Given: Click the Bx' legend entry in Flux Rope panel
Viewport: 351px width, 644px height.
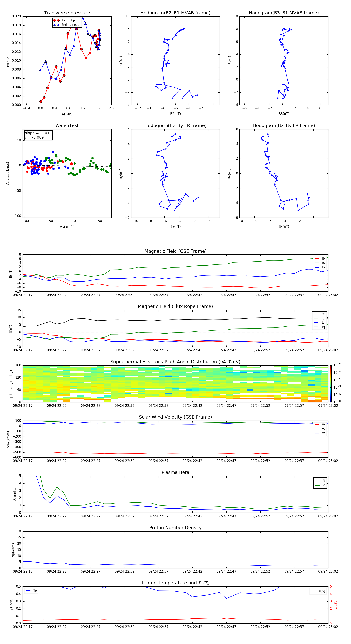Looking at the screenshot, I should pyautogui.click(x=320, y=314).
